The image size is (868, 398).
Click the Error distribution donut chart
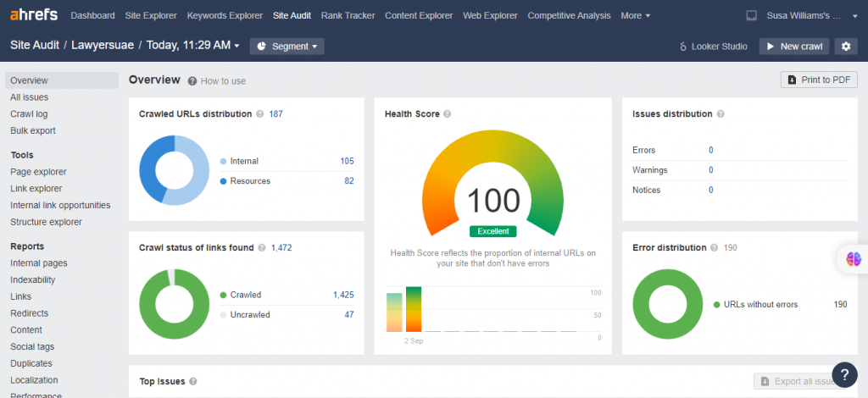pos(668,304)
